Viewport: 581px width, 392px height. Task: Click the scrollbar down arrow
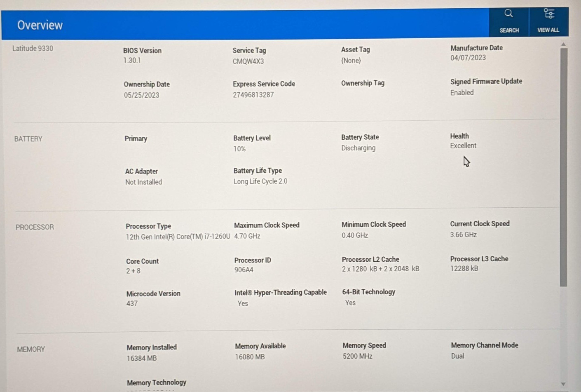click(x=563, y=384)
